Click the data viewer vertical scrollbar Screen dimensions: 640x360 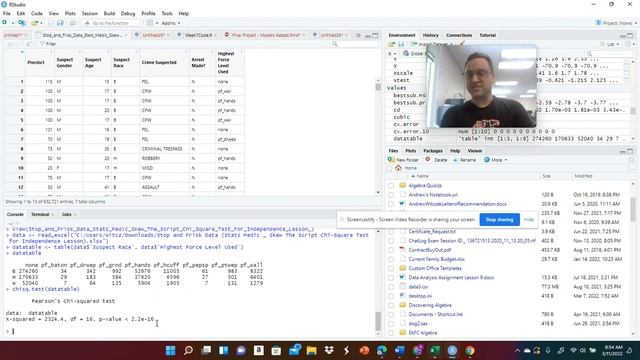[x=378, y=137]
